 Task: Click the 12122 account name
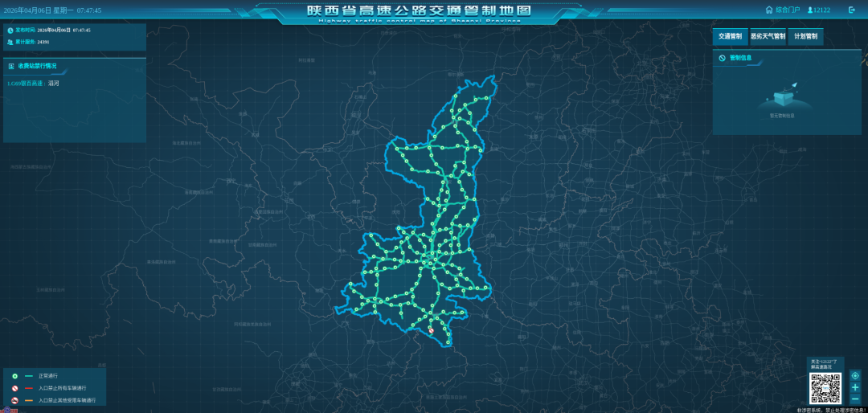[822, 10]
